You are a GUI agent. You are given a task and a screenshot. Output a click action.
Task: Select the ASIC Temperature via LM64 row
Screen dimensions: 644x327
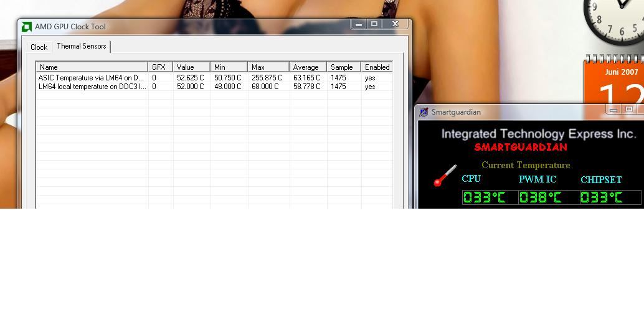click(214, 78)
